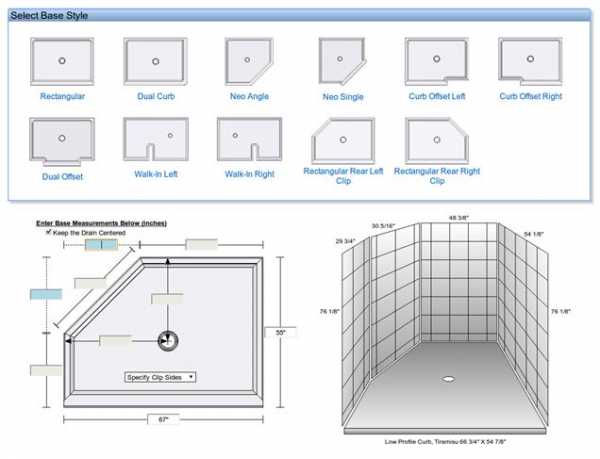Choose the Dual Curb base icon

click(155, 61)
